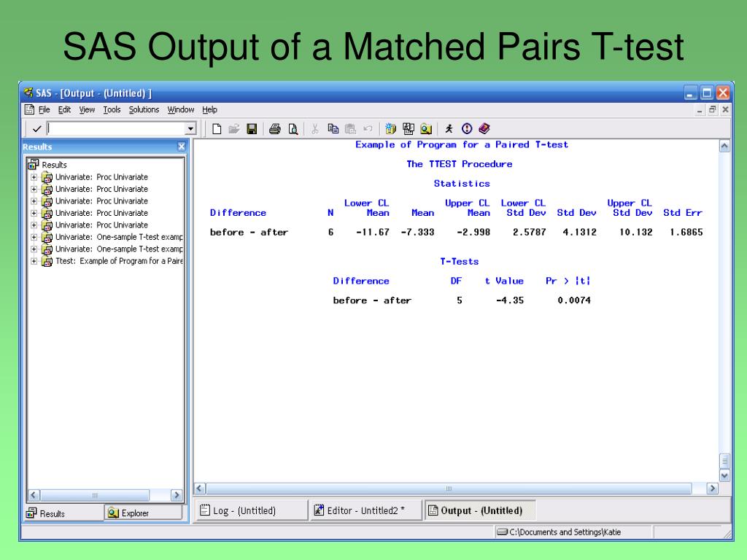
Task: Expand the Ttest results tree node
Action: [x=34, y=261]
